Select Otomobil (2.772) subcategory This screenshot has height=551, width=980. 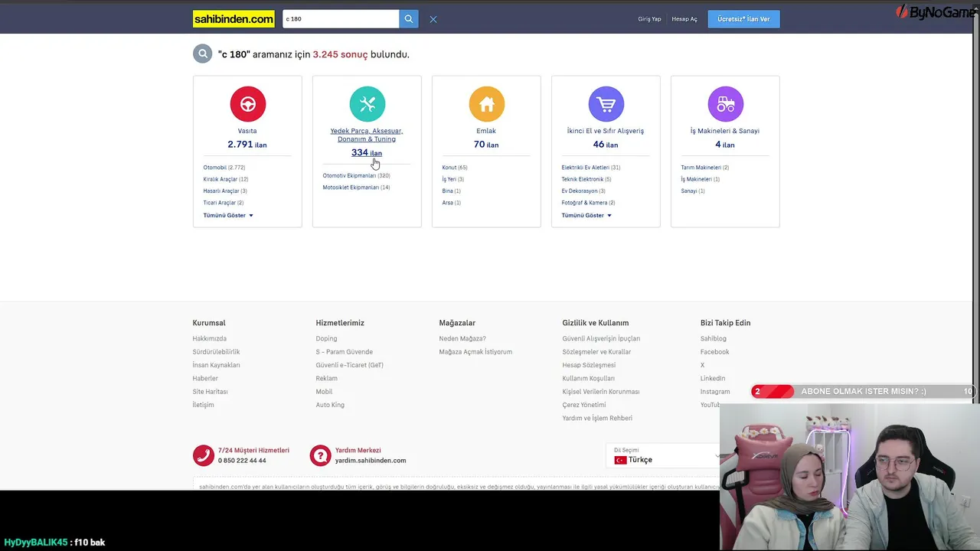click(224, 168)
